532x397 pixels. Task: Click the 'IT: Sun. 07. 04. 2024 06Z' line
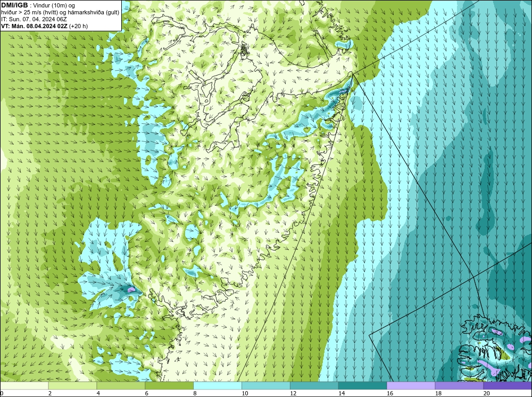[x=34, y=19]
